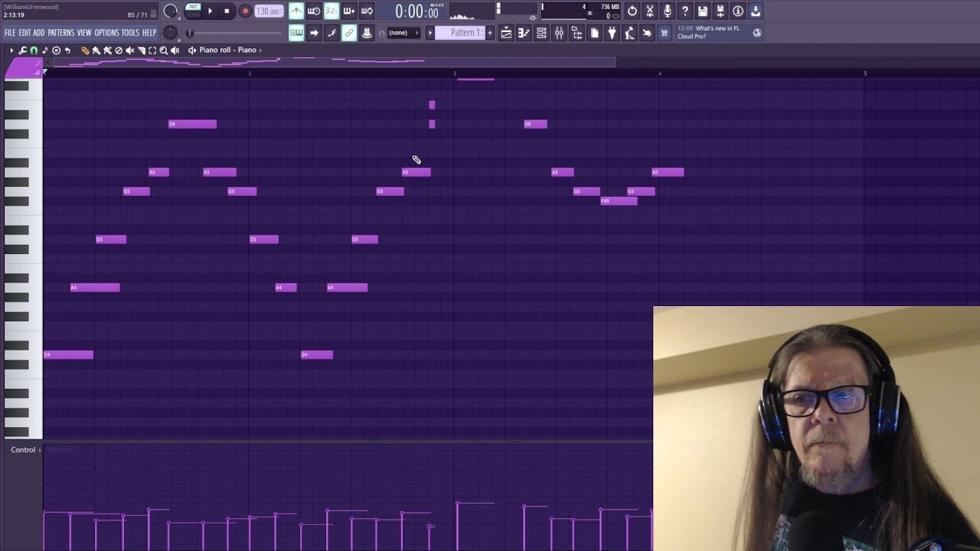Select the Slice tool
The width and height of the screenshot is (980, 551).
click(x=142, y=50)
